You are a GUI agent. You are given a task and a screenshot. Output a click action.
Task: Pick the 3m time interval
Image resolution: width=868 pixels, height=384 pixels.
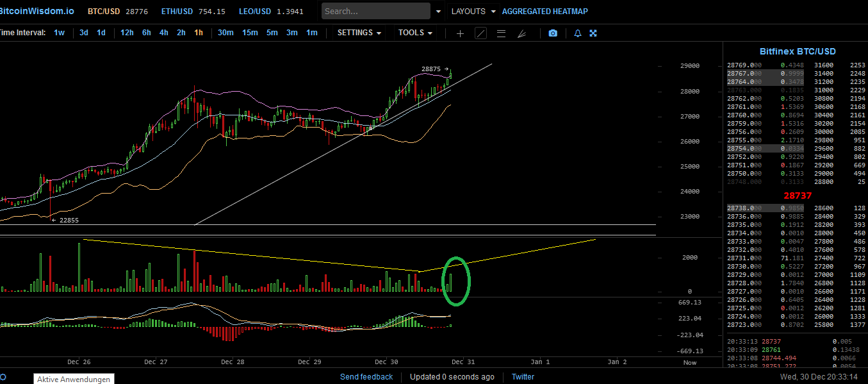click(292, 33)
